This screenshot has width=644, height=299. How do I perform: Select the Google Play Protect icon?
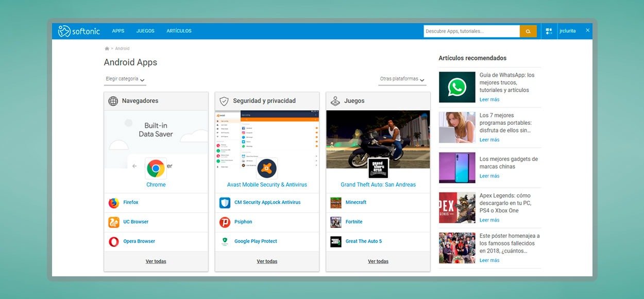[225, 242]
